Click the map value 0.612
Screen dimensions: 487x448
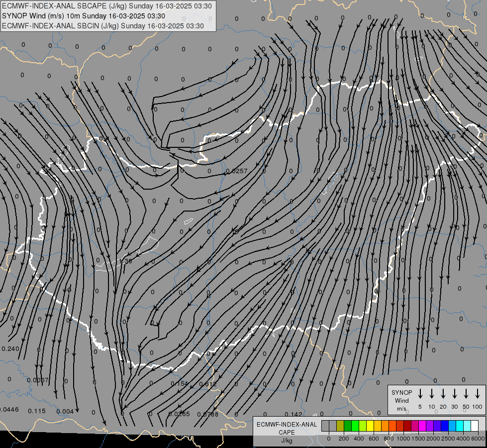208,384
